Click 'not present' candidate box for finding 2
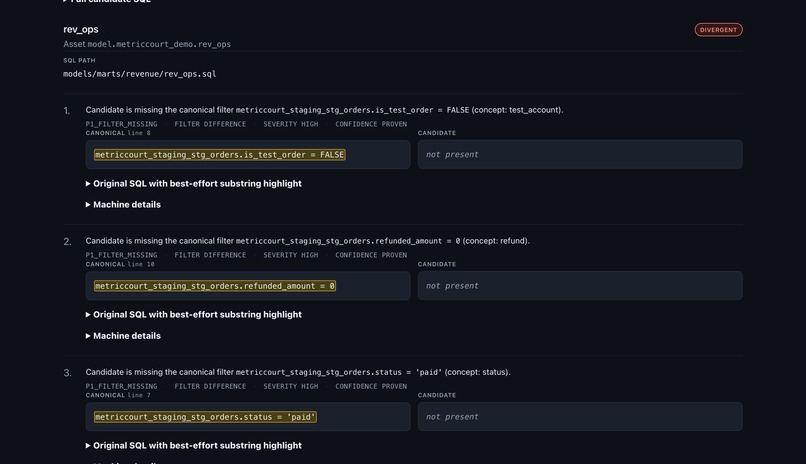 580,285
